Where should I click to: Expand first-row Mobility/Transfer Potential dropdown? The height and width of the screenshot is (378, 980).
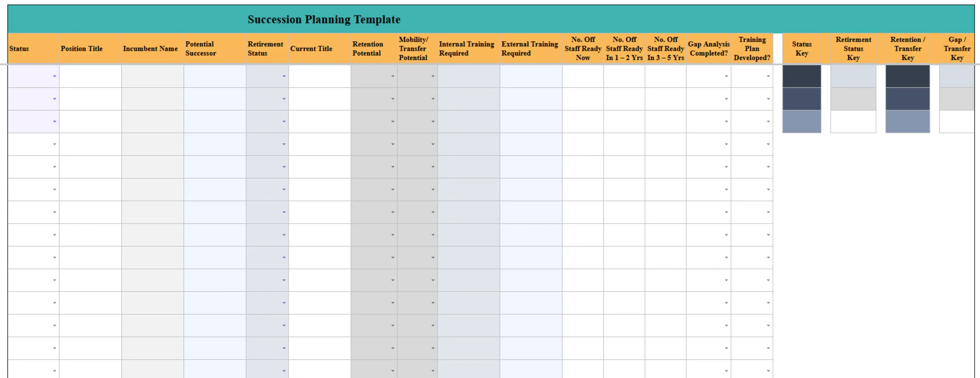[433, 76]
